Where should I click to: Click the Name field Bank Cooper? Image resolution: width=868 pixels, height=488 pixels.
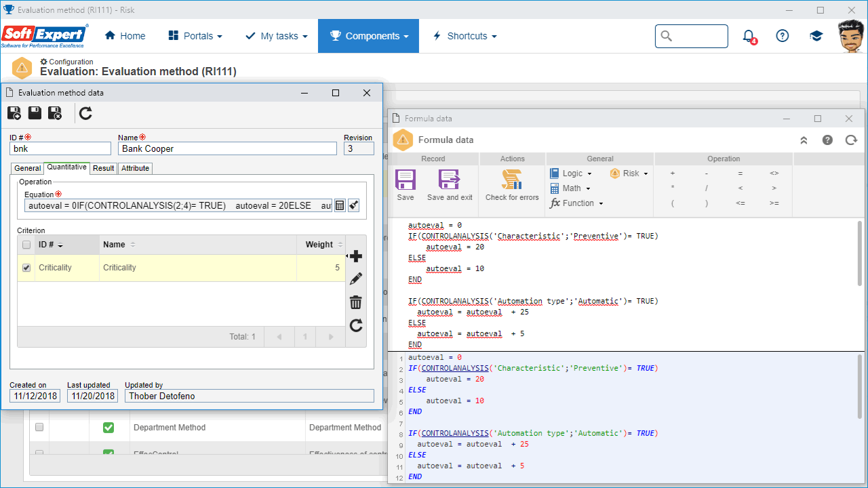pyautogui.click(x=227, y=148)
